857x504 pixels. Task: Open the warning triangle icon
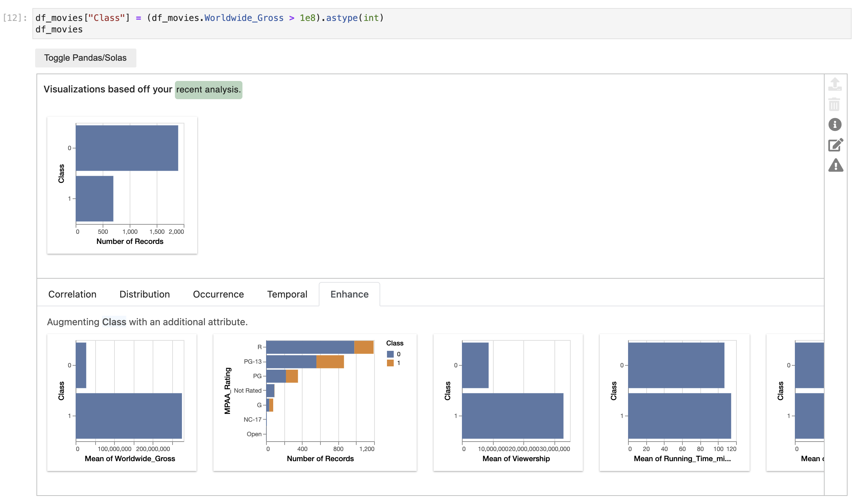pos(835,166)
